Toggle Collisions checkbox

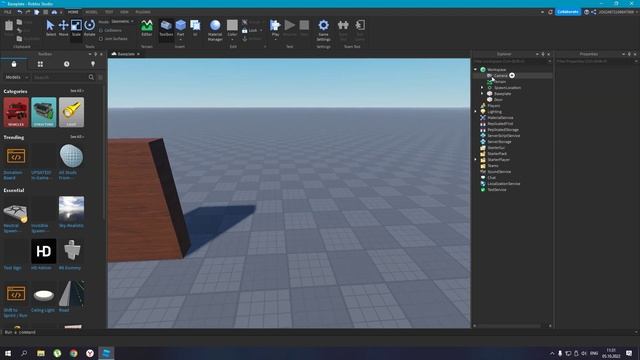[101, 31]
